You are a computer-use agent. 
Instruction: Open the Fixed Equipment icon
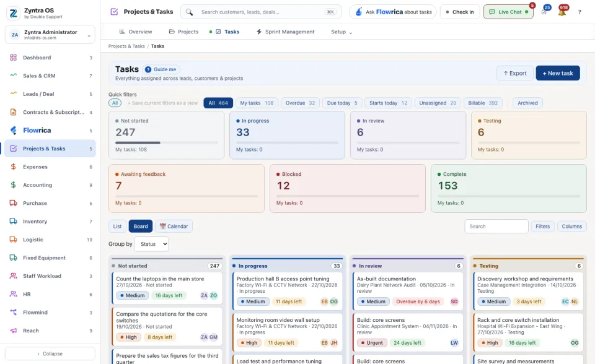pos(13,258)
